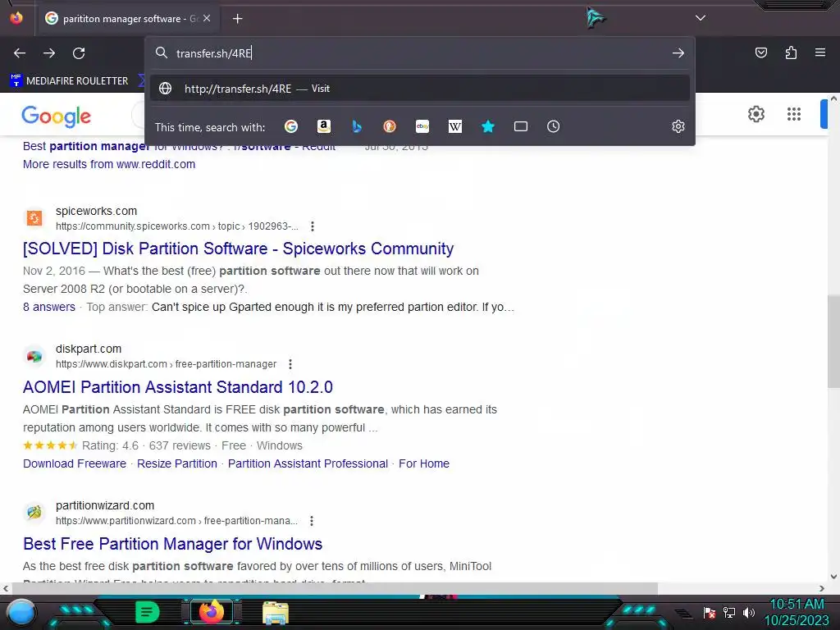Open More results from www.reddit.com
840x630 pixels.
(109, 164)
